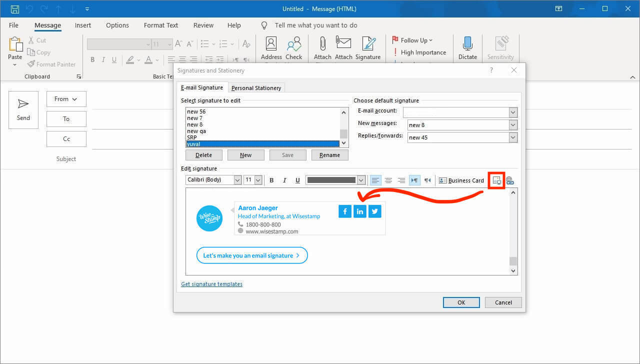This screenshot has width=640, height=364.
Task: Align signature text right
Action: [x=401, y=180]
